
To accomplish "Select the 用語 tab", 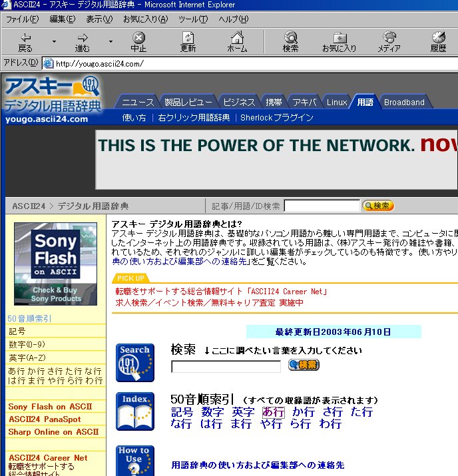I will pyautogui.click(x=365, y=103).
